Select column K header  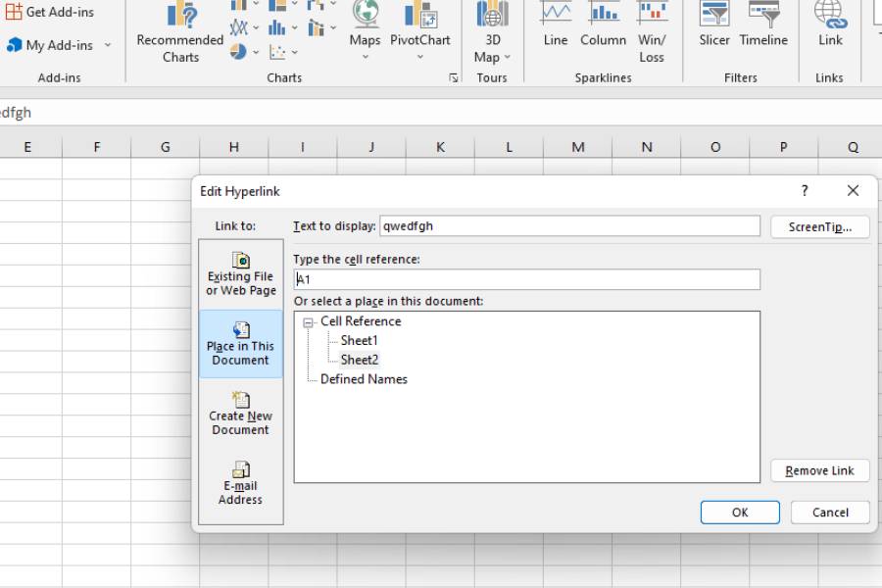pos(440,147)
